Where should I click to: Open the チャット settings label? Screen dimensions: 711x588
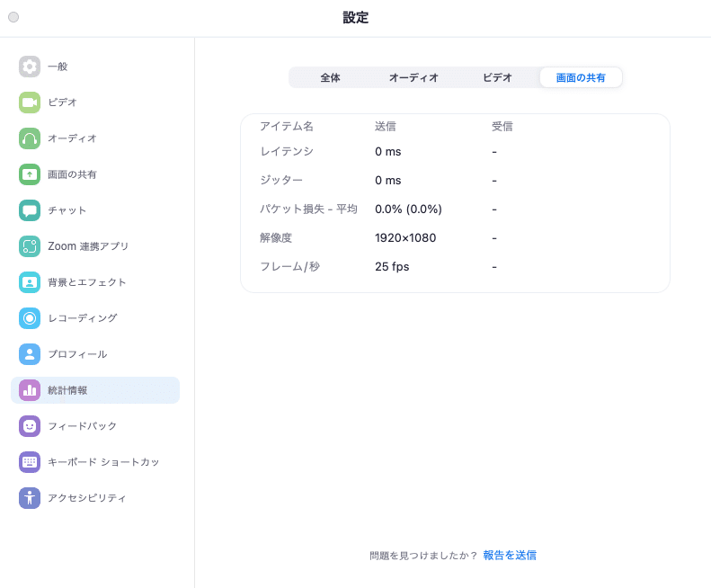(67, 210)
